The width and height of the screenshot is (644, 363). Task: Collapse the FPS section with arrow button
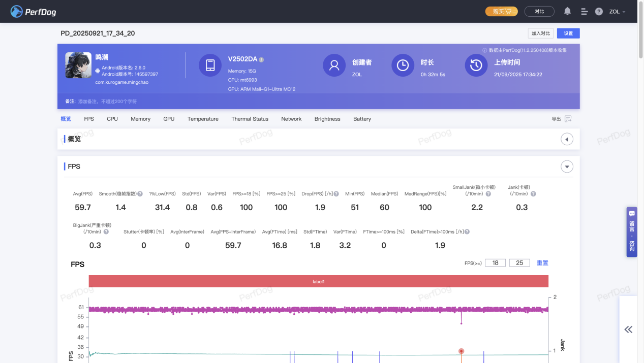tap(567, 167)
